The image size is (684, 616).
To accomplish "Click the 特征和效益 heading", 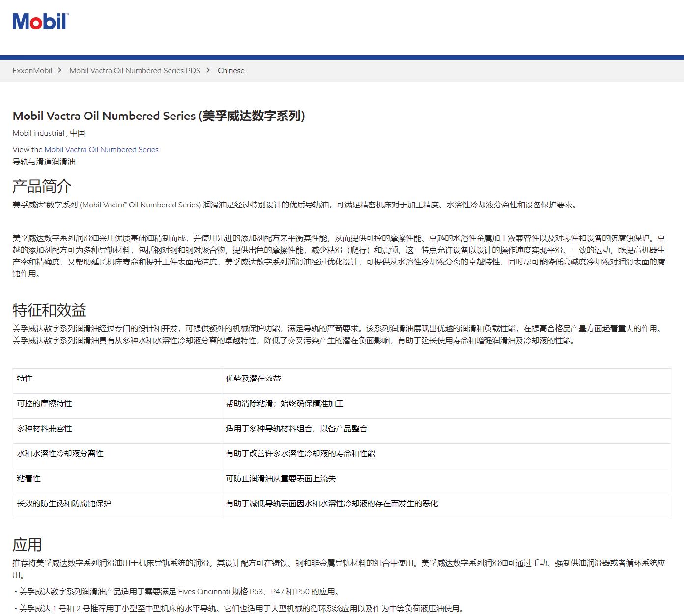I will coord(50,310).
